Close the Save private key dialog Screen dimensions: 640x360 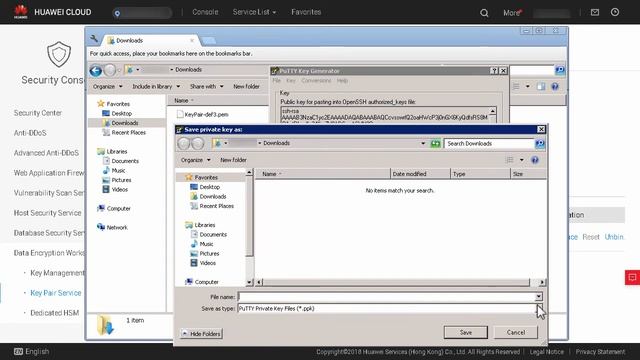541,129
